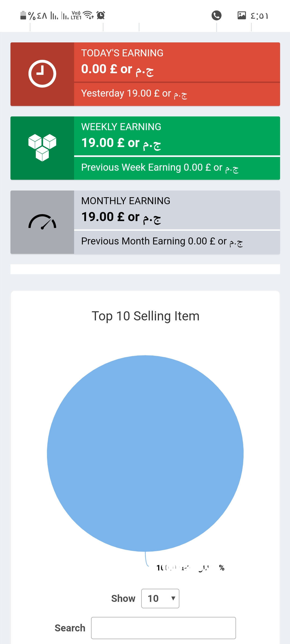The width and height of the screenshot is (290, 644).
Task: Click the Search input field
Action: pos(163,628)
